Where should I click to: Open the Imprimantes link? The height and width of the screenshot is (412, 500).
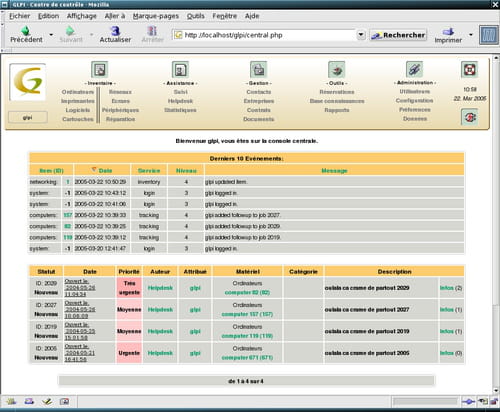pos(77,101)
